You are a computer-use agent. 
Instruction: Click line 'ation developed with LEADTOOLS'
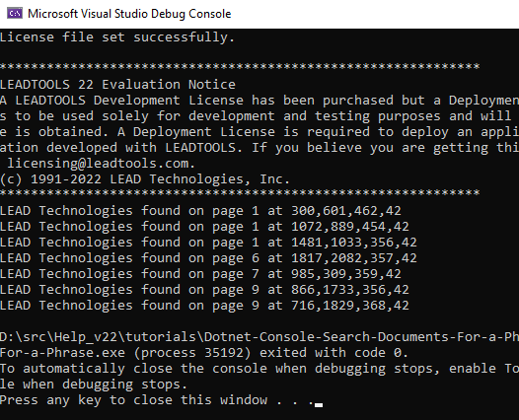(259, 148)
